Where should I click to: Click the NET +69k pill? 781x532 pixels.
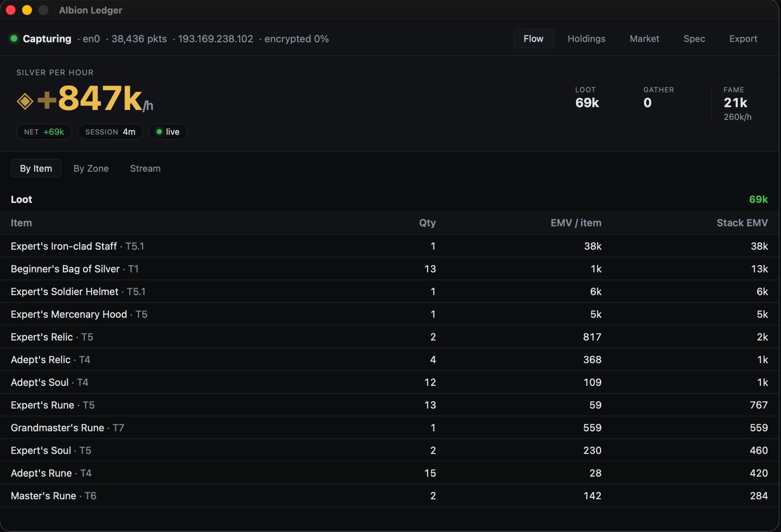pyautogui.click(x=44, y=132)
